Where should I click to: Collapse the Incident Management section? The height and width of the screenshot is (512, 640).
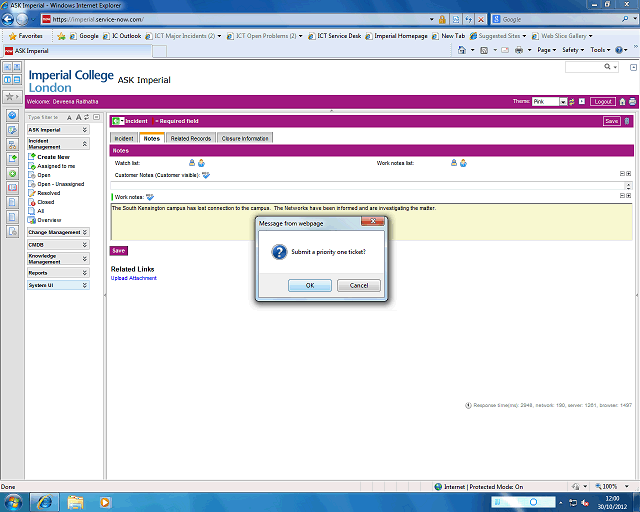[x=84, y=143]
